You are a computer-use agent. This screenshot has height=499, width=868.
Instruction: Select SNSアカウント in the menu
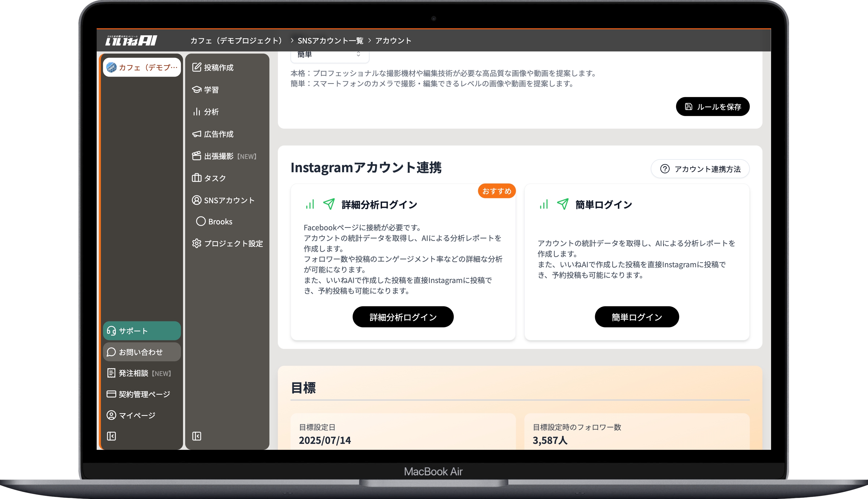227,200
